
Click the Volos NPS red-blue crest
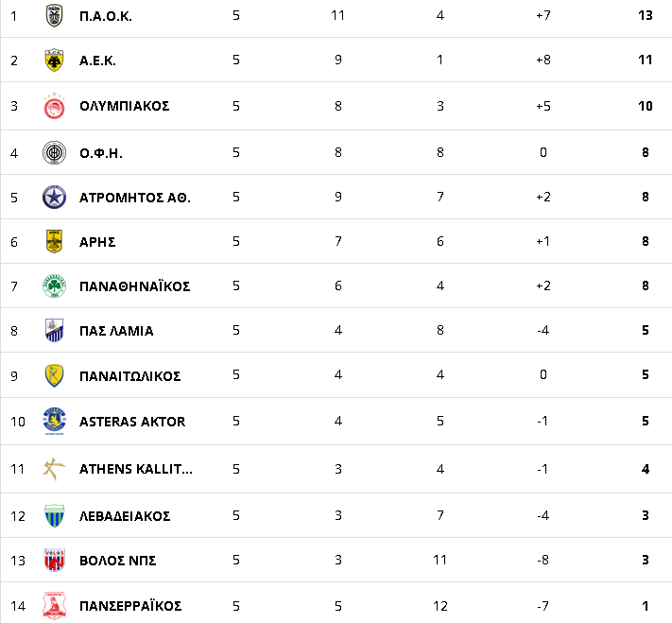55,560
